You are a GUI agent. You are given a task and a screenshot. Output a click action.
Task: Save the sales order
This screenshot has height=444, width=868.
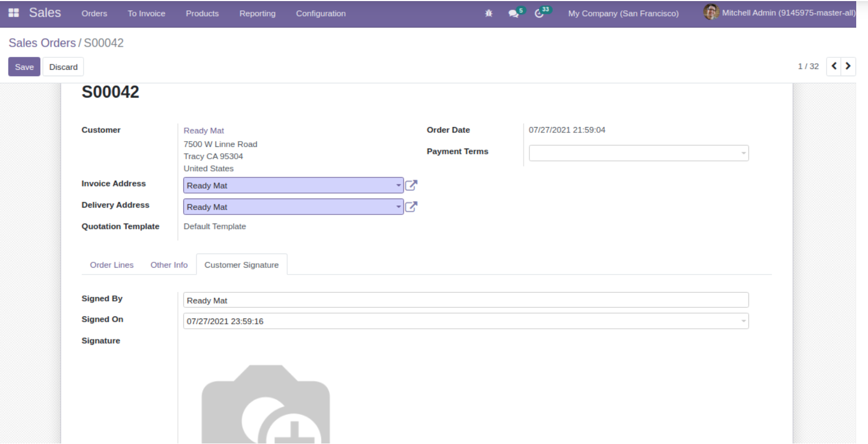tap(24, 67)
